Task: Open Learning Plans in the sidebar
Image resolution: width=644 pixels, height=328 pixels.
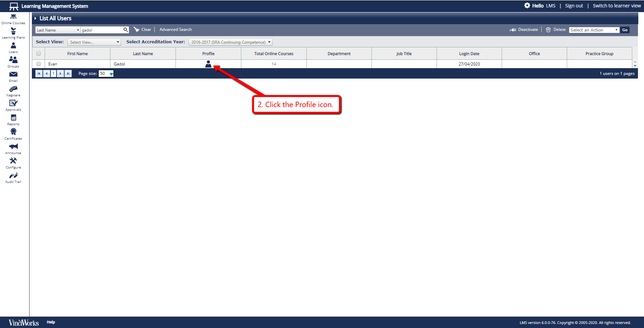Action: coord(13,32)
